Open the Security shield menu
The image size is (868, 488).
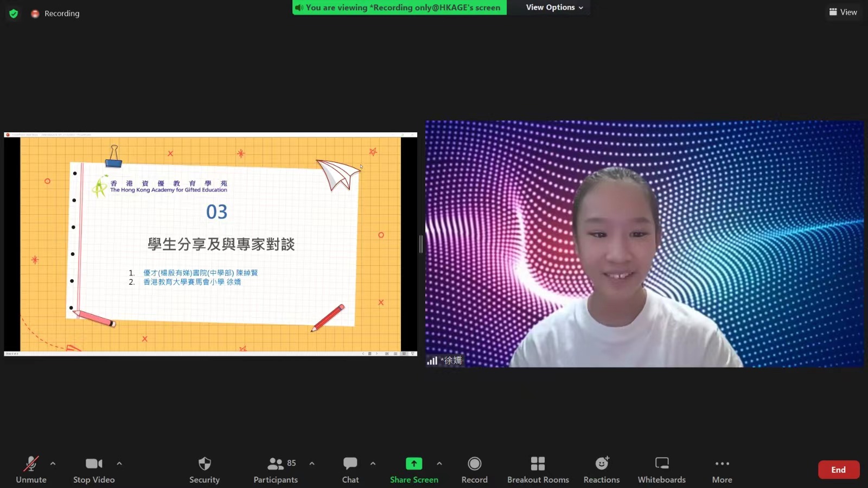coord(205,469)
